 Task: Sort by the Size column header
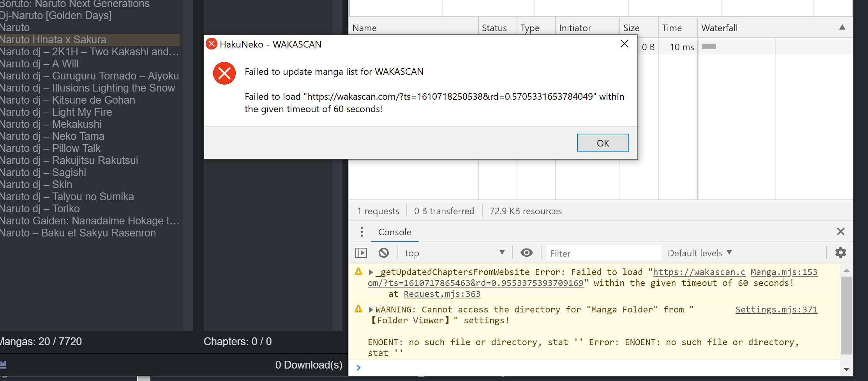point(639,28)
